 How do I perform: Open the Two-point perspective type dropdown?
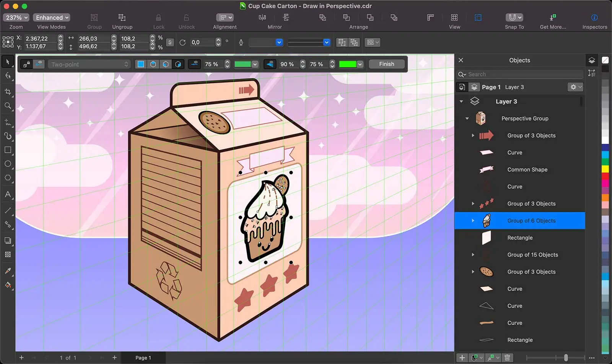click(x=89, y=64)
